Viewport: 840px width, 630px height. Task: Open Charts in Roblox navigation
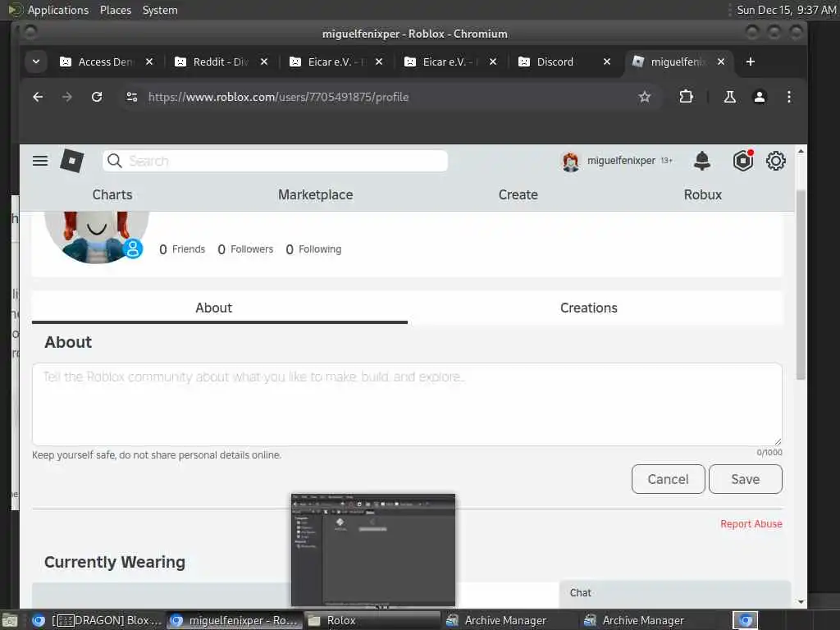tap(112, 195)
